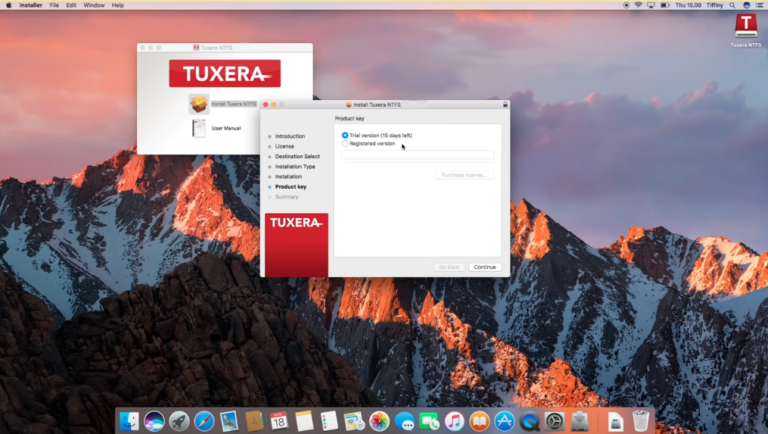The image size is (768, 434).
Task: Click the License step in installer sidebar
Action: [284, 146]
